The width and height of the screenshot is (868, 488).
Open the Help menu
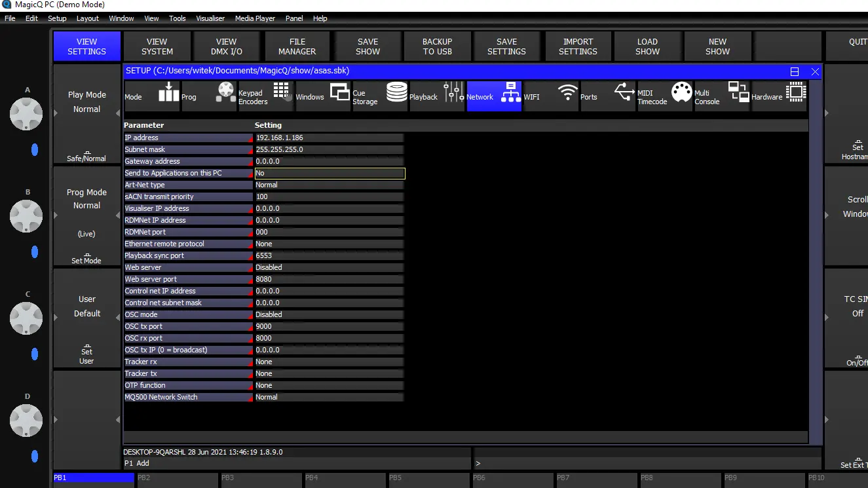[x=320, y=18]
